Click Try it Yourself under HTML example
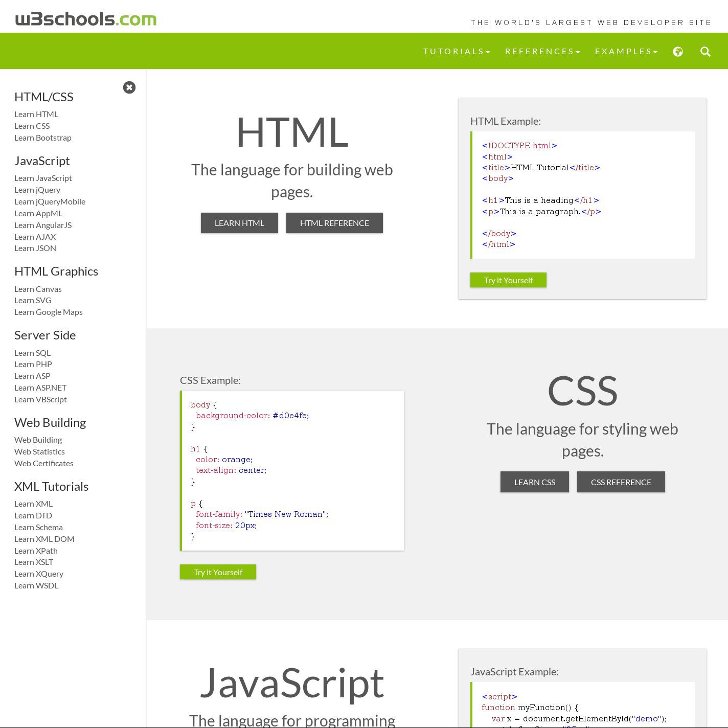 [x=508, y=280]
